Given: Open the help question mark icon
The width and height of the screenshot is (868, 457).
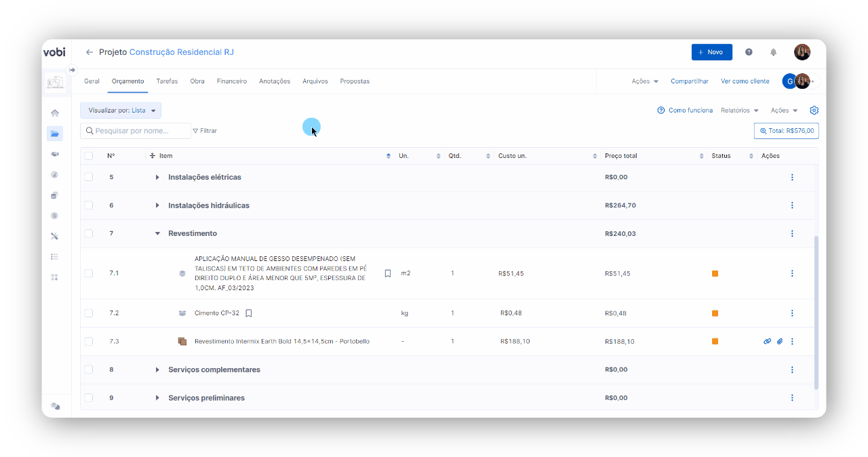Looking at the screenshot, I should click(749, 52).
